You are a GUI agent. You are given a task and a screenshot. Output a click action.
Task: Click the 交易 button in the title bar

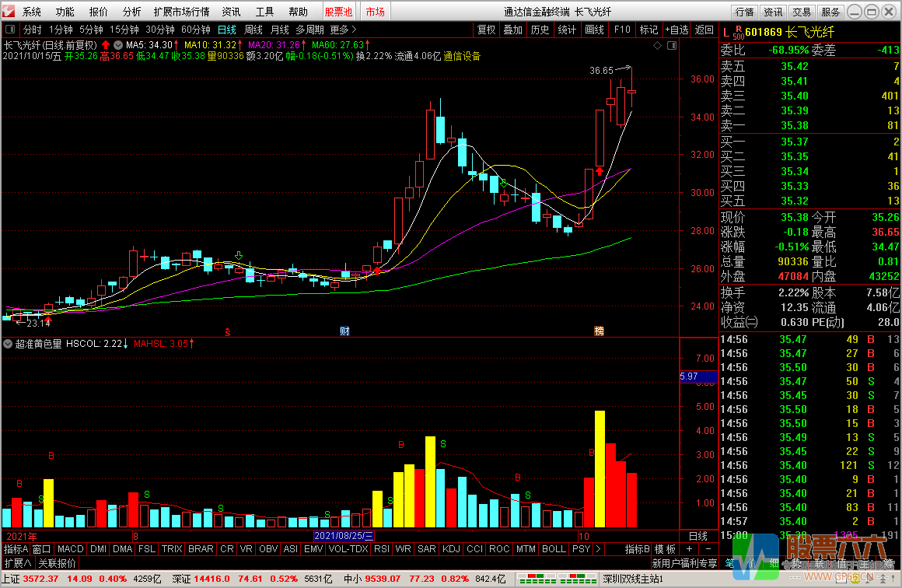[802, 12]
